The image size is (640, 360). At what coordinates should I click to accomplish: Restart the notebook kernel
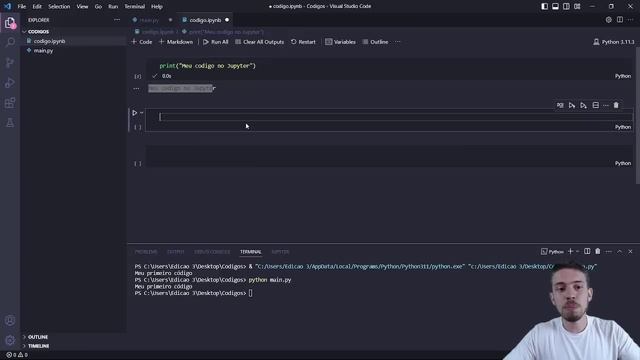(303, 42)
